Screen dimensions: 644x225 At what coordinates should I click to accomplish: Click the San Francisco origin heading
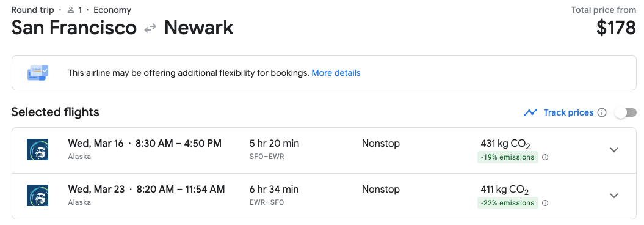coord(74,28)
